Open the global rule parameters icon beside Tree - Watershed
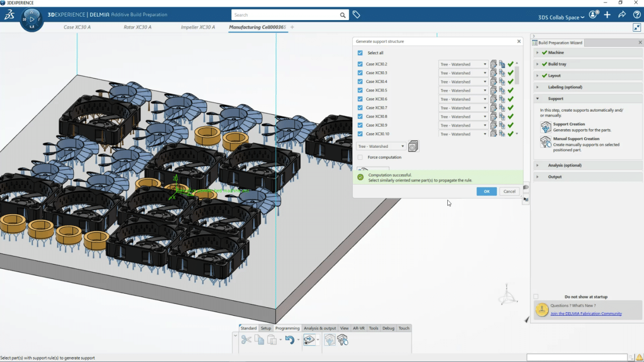Image resolution: width=644 pixels, height=362 pixels. pos(413,146)
